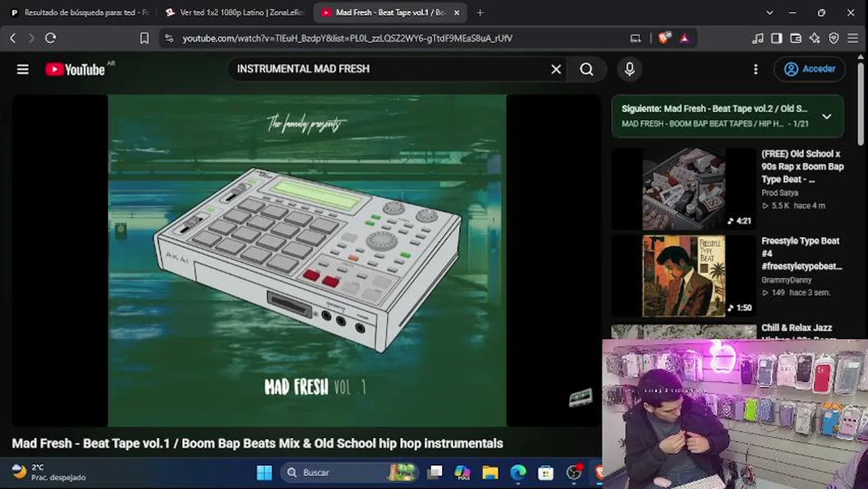The image size is (868, 489).
Task: Open the weather widget showing 2°C
Action: [x=48, y=472]
